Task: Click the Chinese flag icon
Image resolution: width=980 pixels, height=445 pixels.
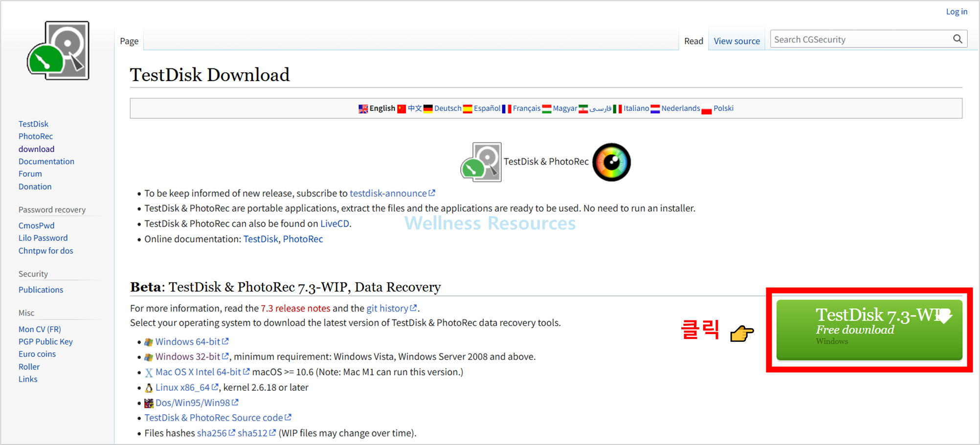Action: click(401, 109)
